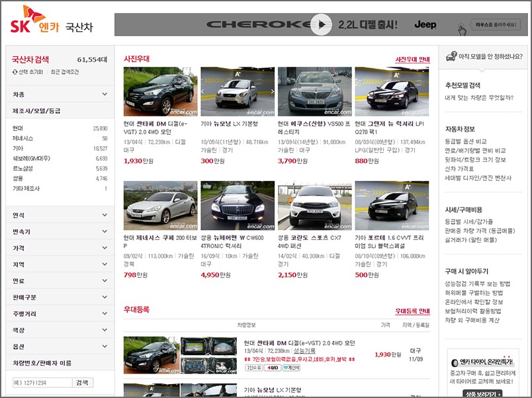The width and height of the screenshot is (532, 398).
Task: Click the car question mark icon
Action: point(451,56)
